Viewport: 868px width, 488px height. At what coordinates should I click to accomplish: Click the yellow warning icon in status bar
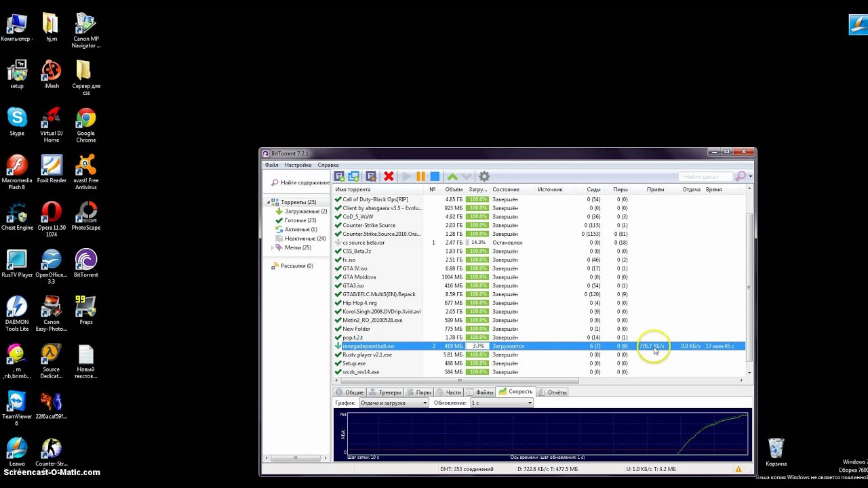738,469
